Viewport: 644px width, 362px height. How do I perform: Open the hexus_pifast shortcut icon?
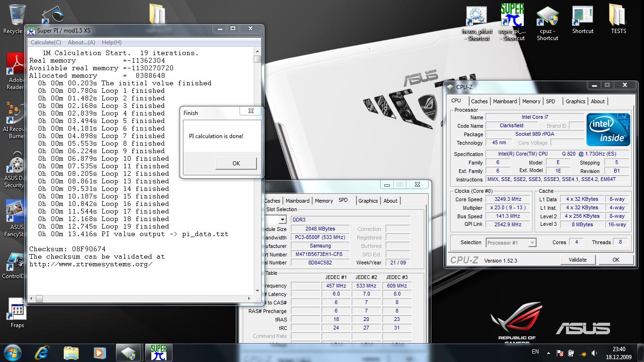tap(477, 24)
